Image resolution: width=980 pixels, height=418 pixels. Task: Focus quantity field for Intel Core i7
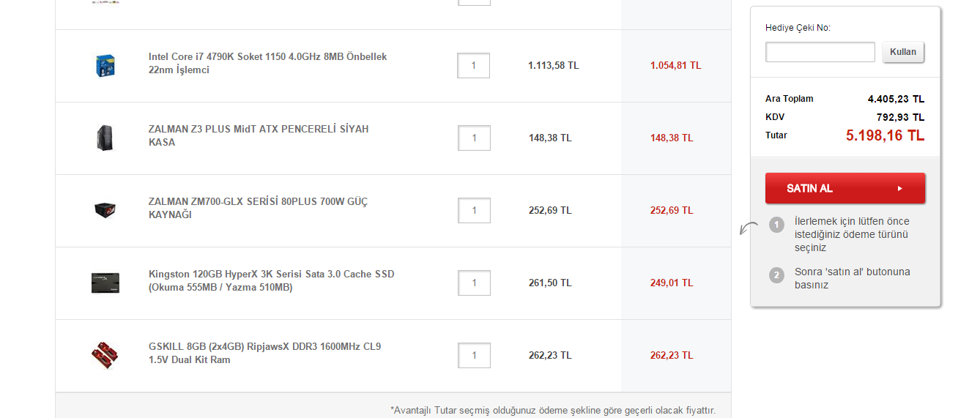[474, 65]
